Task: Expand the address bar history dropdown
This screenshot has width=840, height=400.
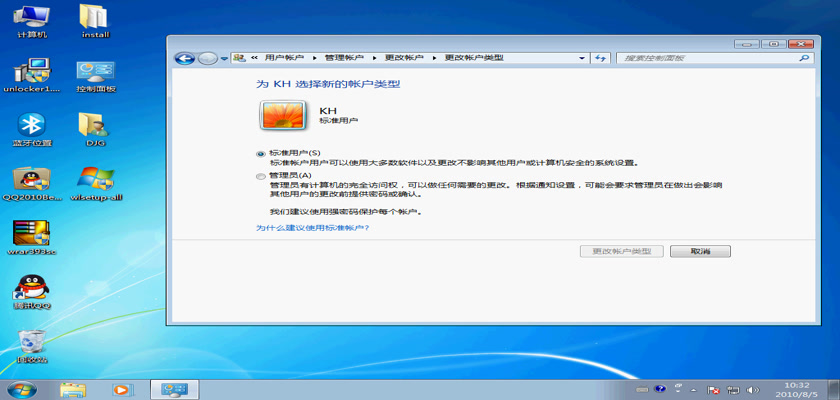Action: (583, 58)
